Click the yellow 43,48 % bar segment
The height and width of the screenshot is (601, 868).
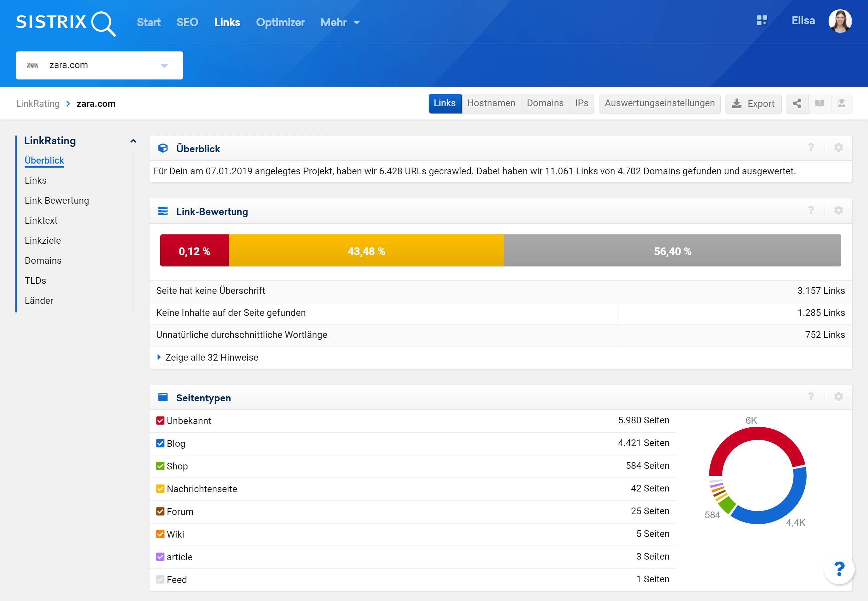point(366,251)
